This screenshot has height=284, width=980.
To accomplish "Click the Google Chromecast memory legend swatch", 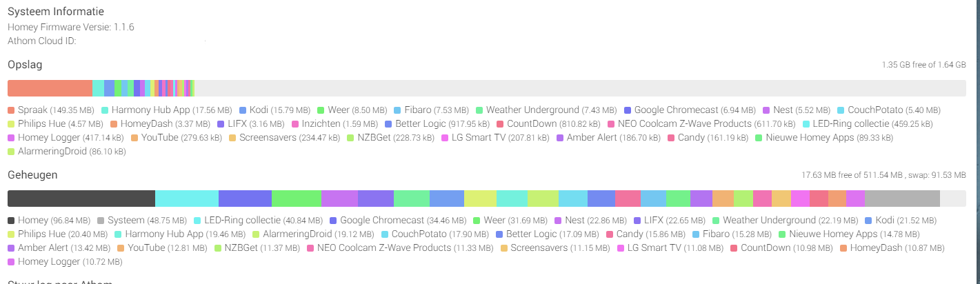I will tap(333, 221).
